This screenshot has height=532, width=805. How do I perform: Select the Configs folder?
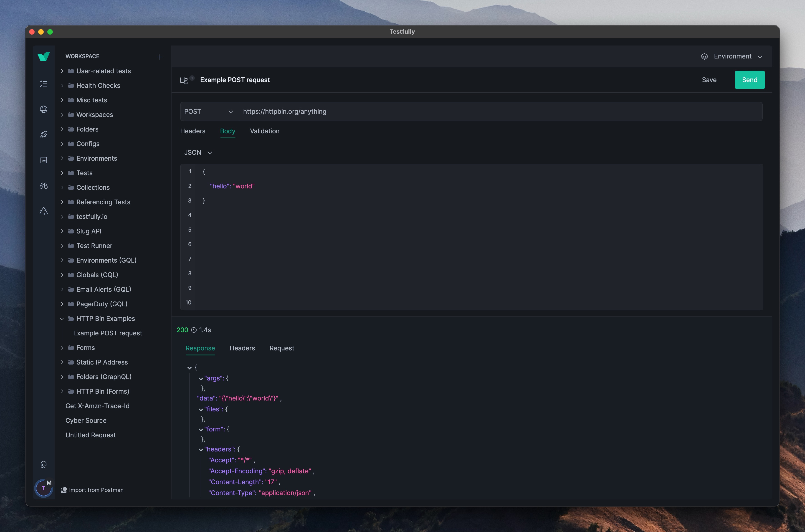88,144
